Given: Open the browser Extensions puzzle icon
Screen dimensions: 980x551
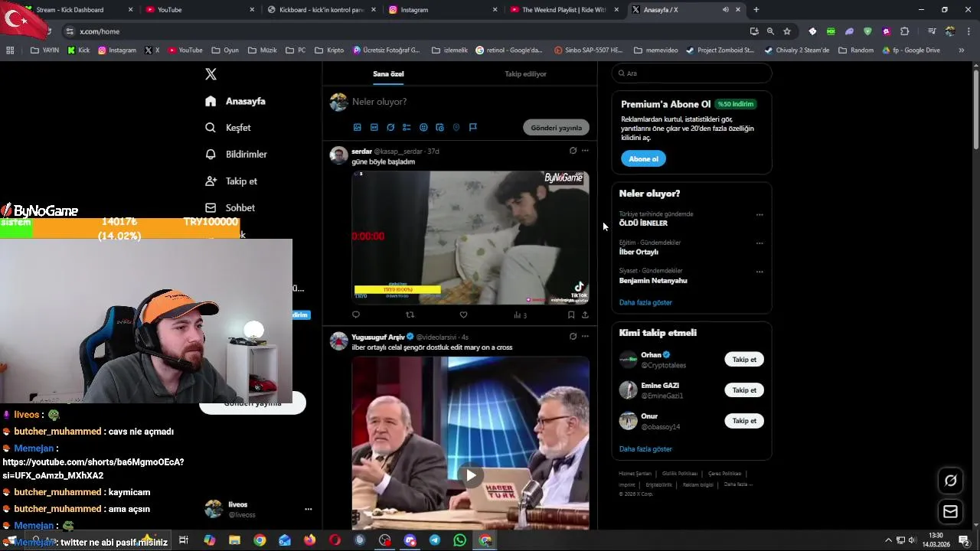Looking at the screenshot, I should pos(904,31).
